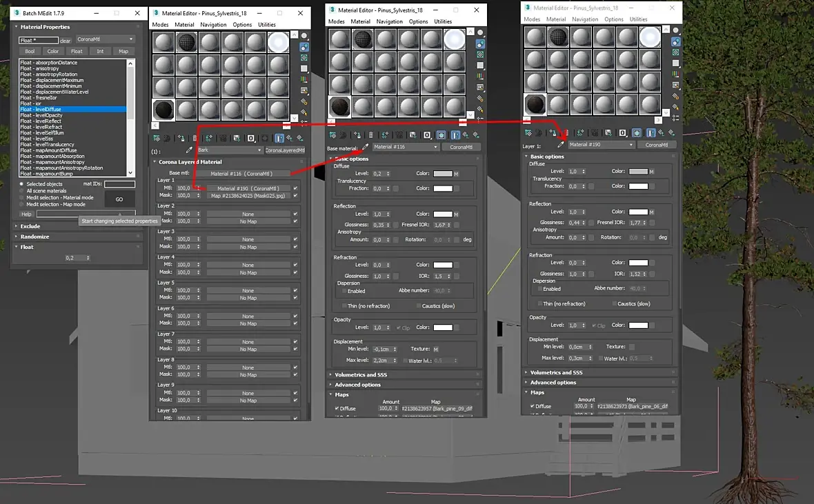The width and height of the screenshot is (814, 504).
Task: Toggle Backlight icon in middle editor side toolbar
Action: coord(480,43)
